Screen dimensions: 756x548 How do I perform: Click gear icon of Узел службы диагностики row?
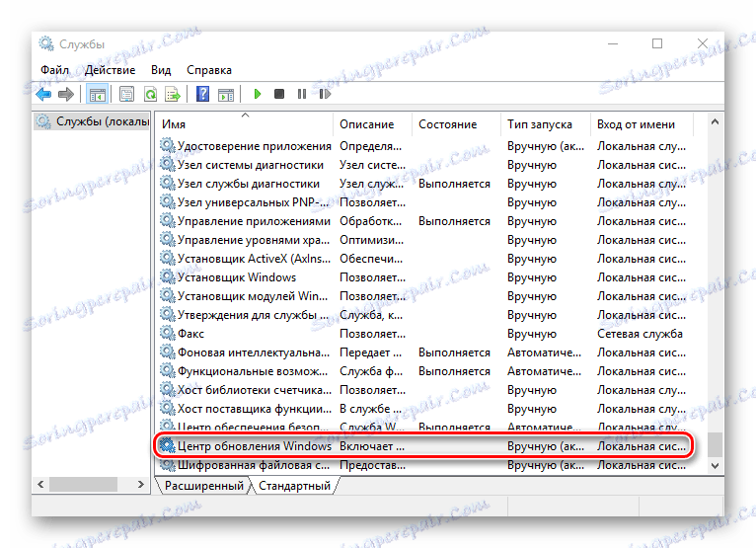tap(168, 183)
